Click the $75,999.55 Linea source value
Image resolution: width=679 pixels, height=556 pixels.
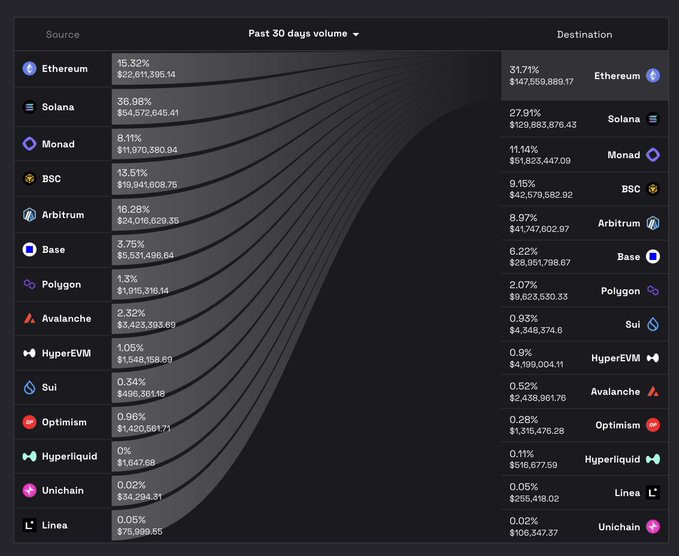139,531
